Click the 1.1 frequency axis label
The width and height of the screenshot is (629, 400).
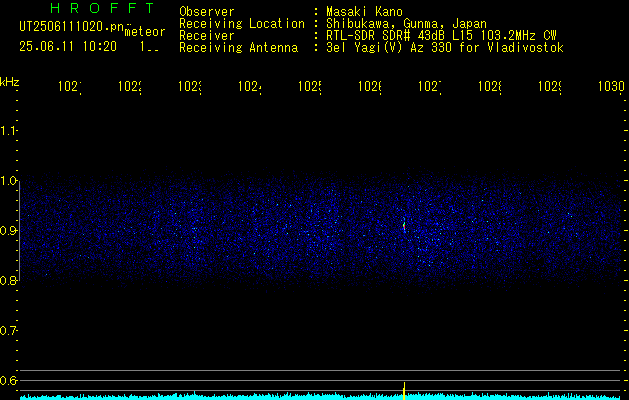(8, 130)
